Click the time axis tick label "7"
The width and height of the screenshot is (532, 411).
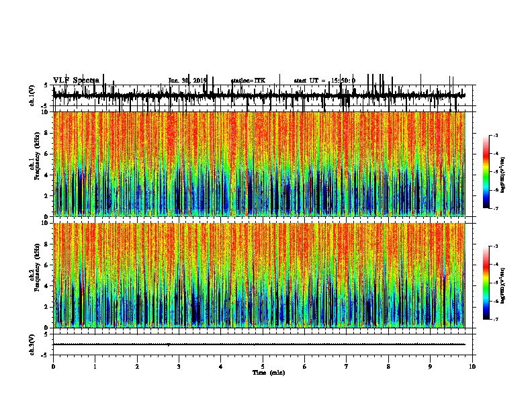click(x=347, y=367)
